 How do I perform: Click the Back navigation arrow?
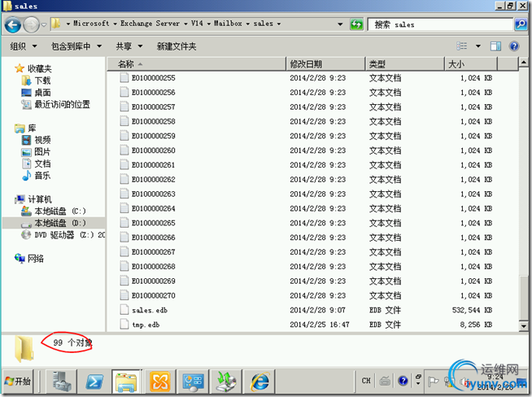pyautogui.click(x=13, y=24)
